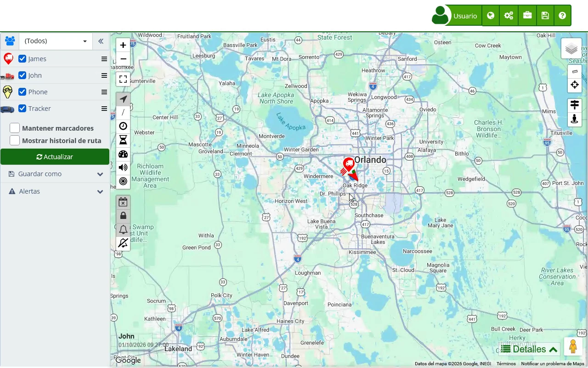The width and height of the screenshot is (588, 368).
Task: Click the speaker sound icon
Action: pyautogui.click(x=123, y=167)
